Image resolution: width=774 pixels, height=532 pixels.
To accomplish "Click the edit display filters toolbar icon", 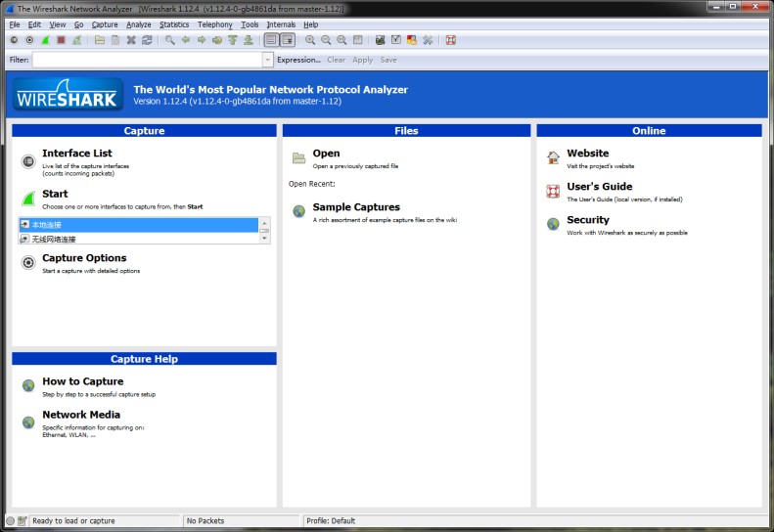I will click(396, 40).
